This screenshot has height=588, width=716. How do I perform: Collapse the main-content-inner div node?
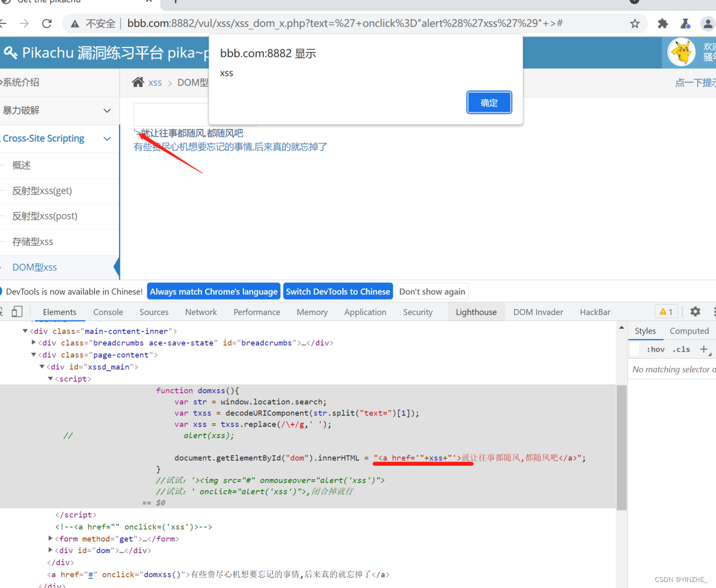click(x=25, y=331)
